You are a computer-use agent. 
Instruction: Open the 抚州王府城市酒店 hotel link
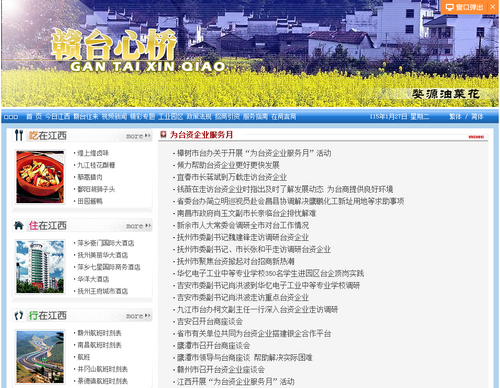[x=103, y=291]
